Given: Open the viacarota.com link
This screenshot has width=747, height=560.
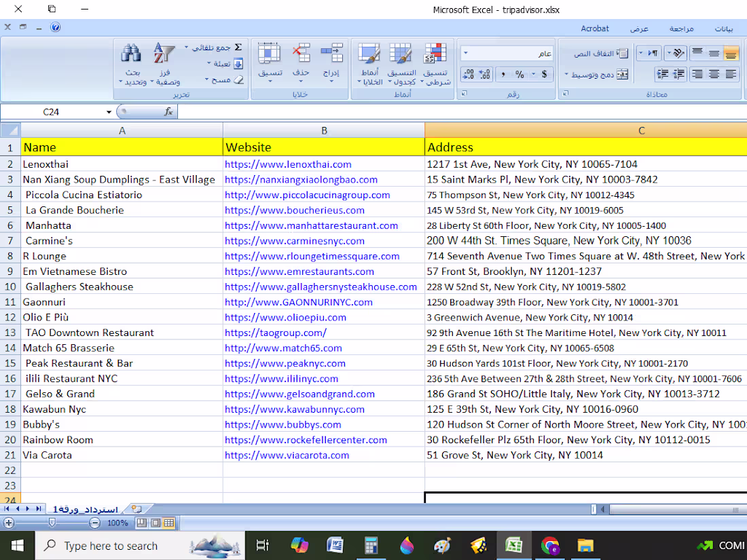Looking at the screenshot, I should coord(287,455).
